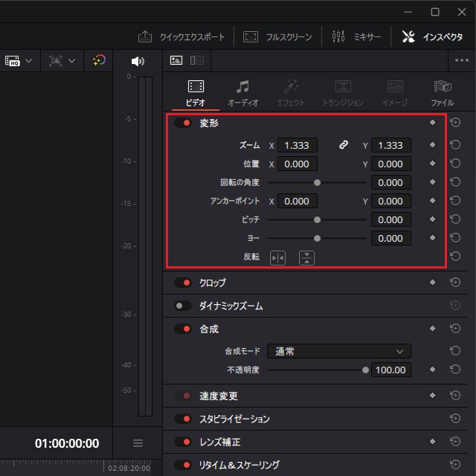This screenshot has height=476, width=476.
Task: Switch to the ファイル tab
Action: click(x=442, y=94)
